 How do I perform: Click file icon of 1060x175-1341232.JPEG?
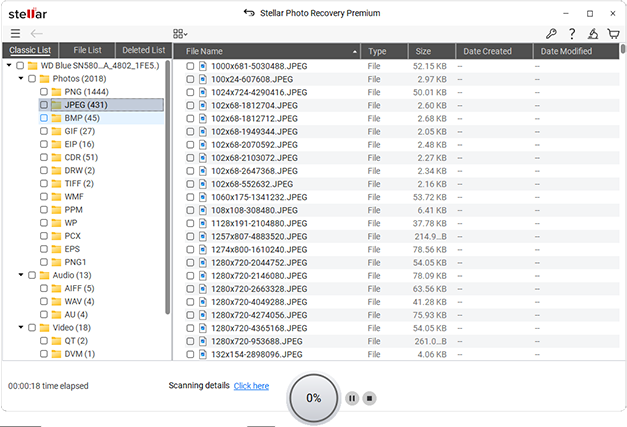point(203,197)
